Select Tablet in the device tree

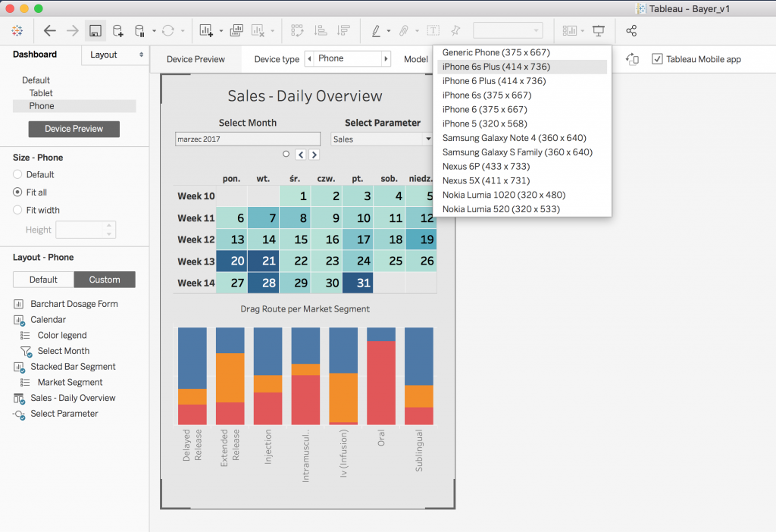(x=41, y=93)
